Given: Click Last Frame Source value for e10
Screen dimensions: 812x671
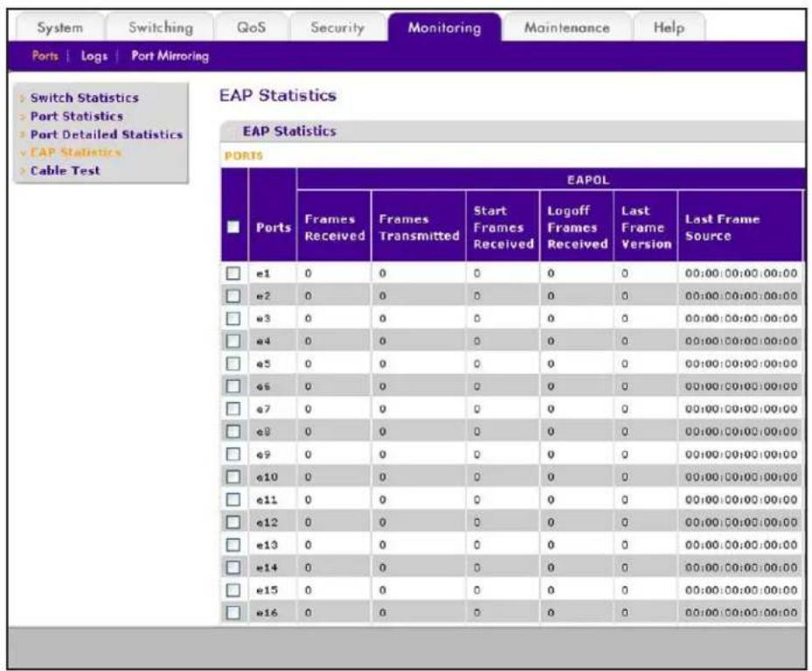Looking at the screenshot, I should 740,477.
